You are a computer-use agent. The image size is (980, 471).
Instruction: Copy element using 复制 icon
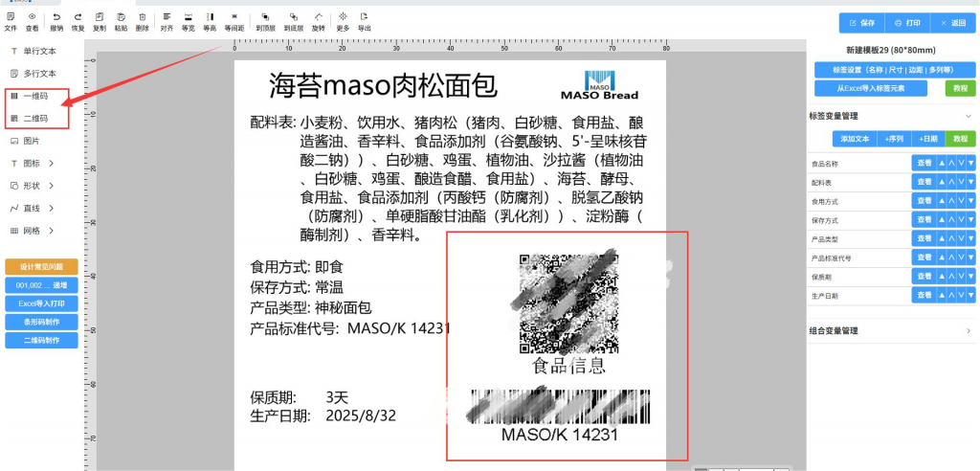(x=100, y=22)
